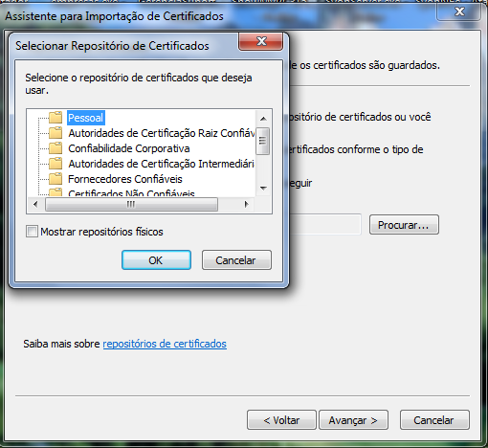Screen dimensions: 488x448
Task: Close the Selecionar Repositório de Certificados dialog
Action: click(261, 41)
